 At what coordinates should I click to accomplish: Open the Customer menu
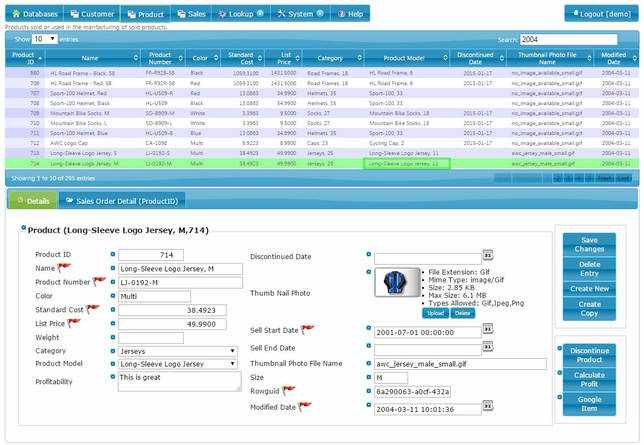tap(92, 14)
